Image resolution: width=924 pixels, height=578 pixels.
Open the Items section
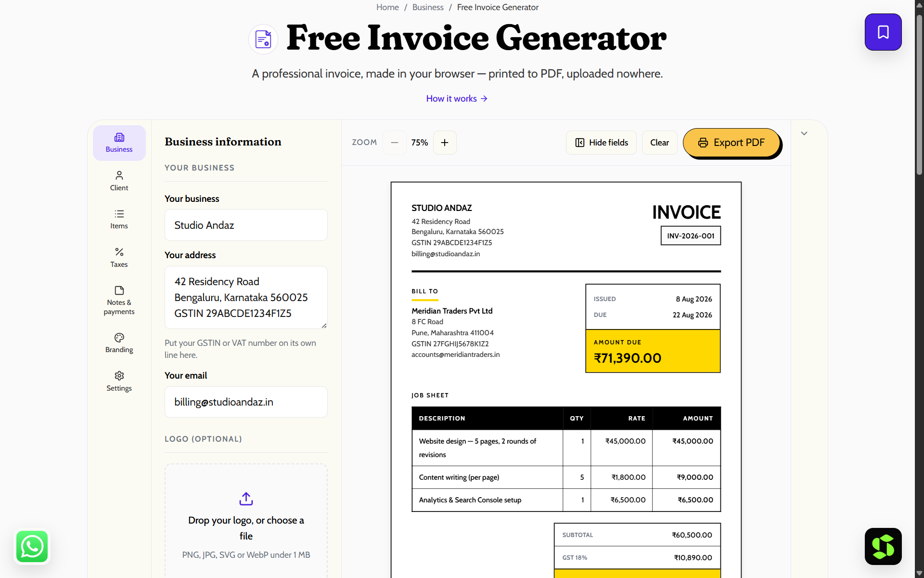[x=119, y=220]
